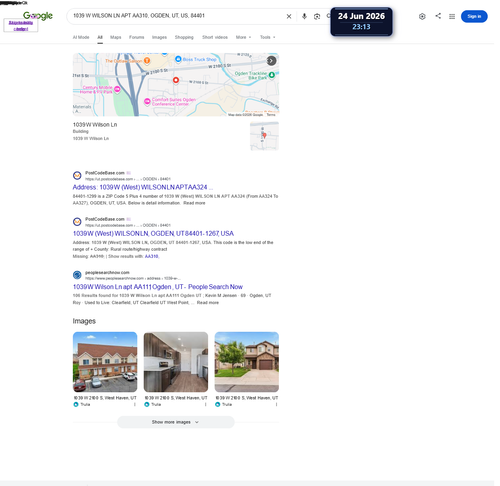Open first PostCodeBase result APT AA324

(143, 187)
